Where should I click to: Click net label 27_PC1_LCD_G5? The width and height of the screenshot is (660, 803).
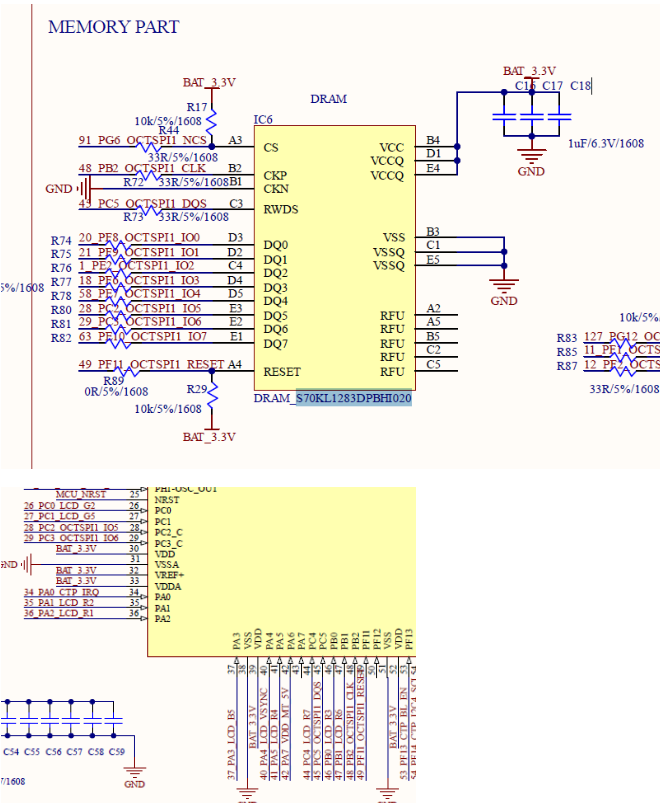[59, 516]
